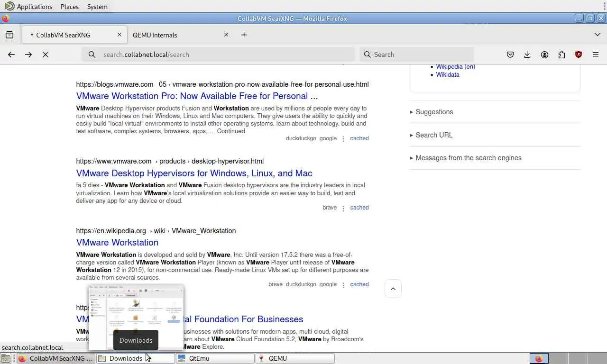Click the Firefox logo in title bar
This screenshot has height=364, width=607.
click(5, 18)
